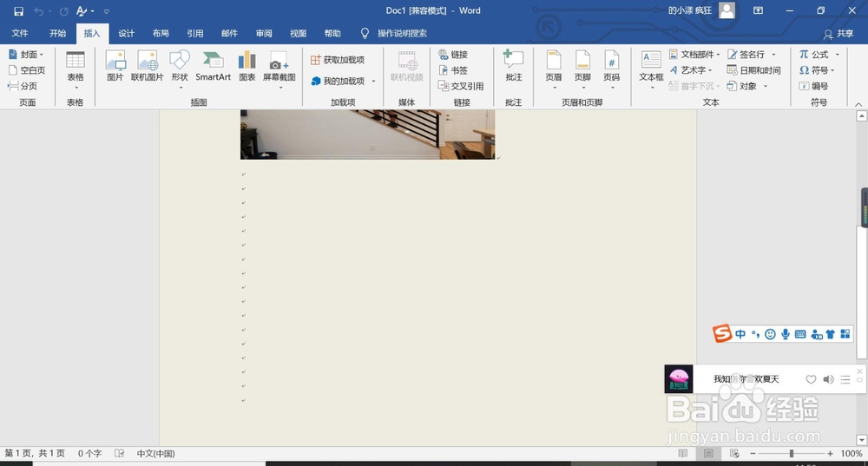Switch to the Layout (布局) tab

pyautogui.click(x=161, y=33)
